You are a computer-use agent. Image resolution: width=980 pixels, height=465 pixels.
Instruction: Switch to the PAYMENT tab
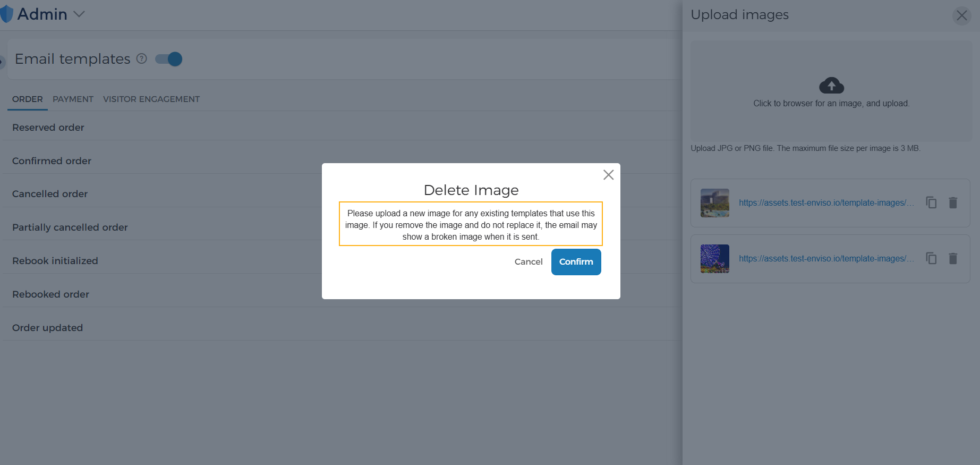[73, 99]
